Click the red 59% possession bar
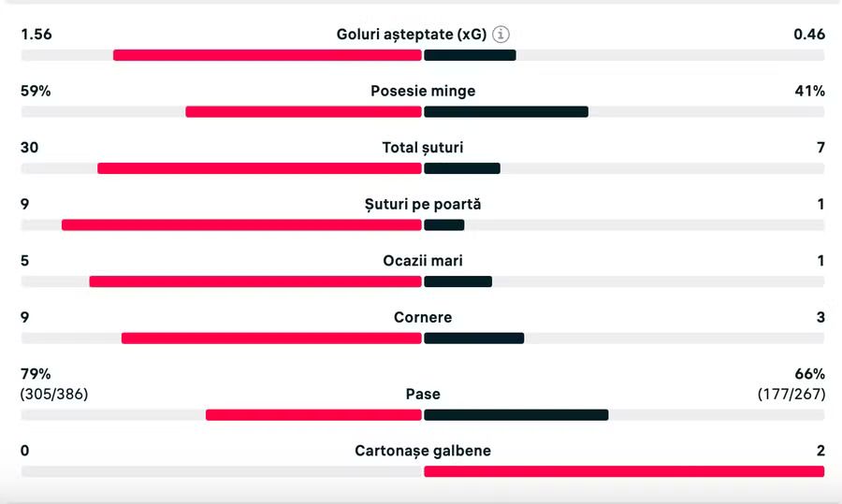The width and height of the screenshot is (842, 504). click(x=303, y=111)
